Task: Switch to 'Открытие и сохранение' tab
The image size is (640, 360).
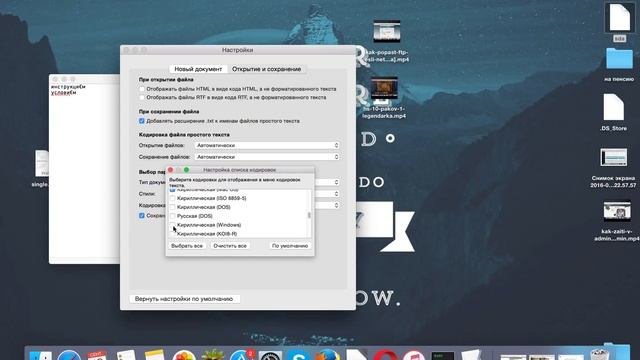Action: [267, 69]
